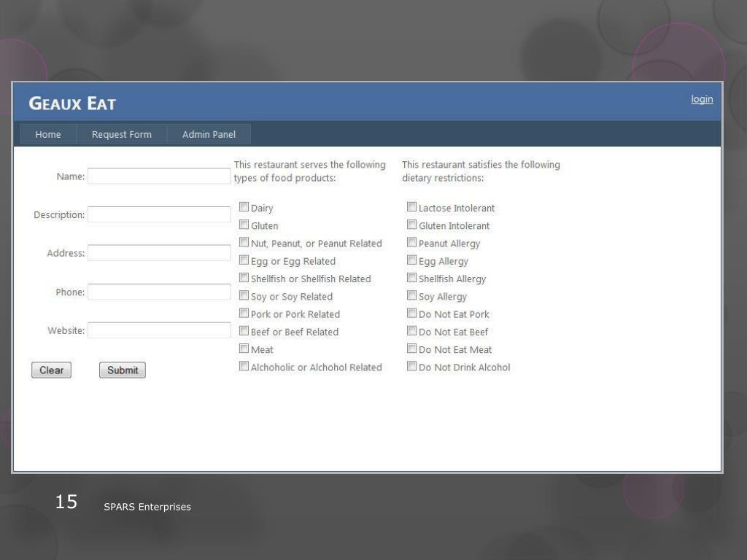Toggle Do Not Eat Meat checkbox
747x560 pixels.
pyautogui.click(x=411, y=349)
